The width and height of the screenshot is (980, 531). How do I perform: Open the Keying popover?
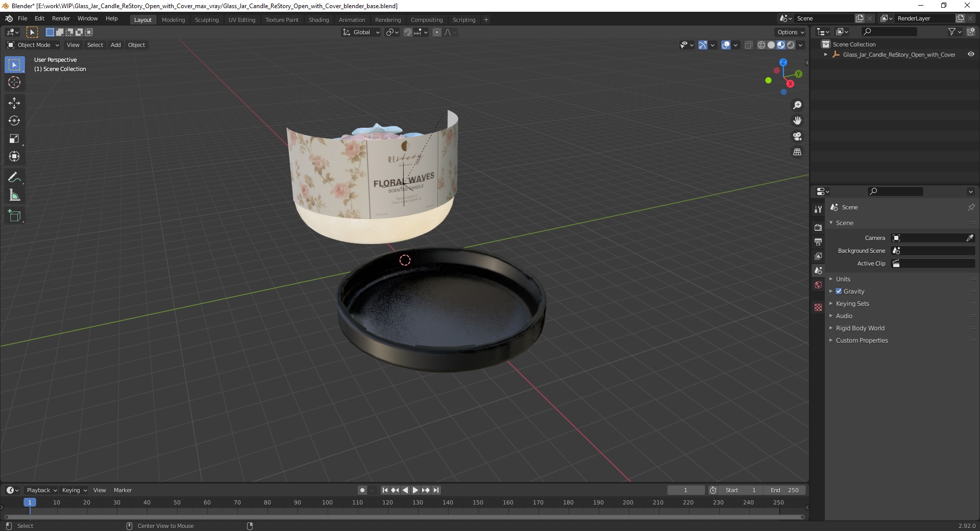pyautogui.click(x=74, y=490)
